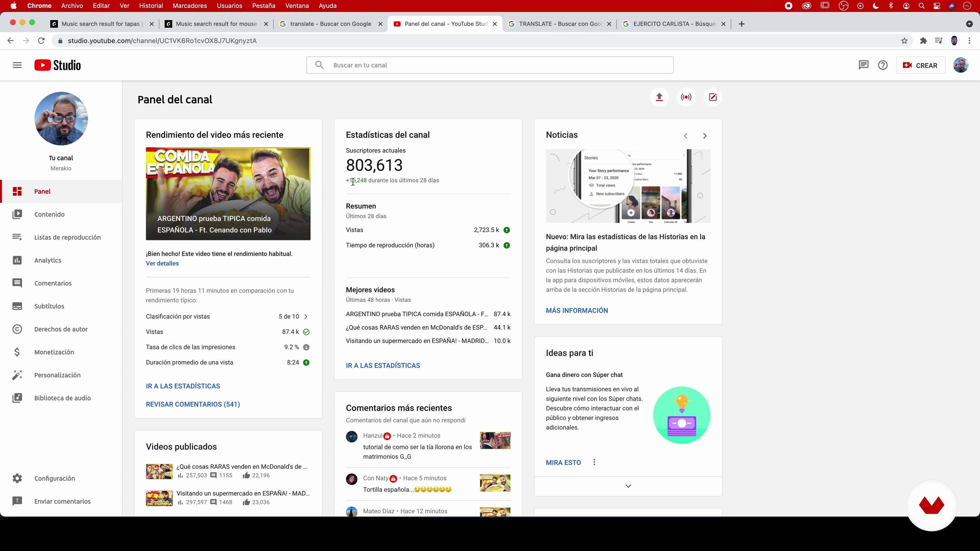Open Derechos de autor in sidebar

61,329
